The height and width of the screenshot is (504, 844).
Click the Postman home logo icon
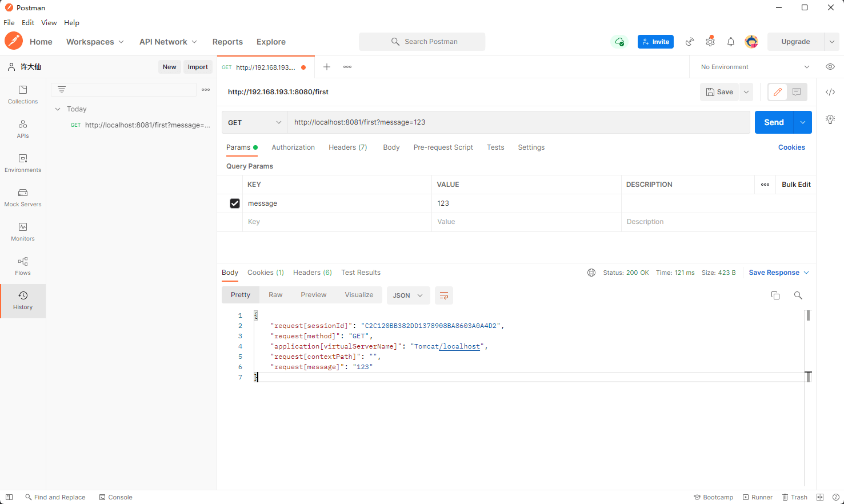pos(14,41)
